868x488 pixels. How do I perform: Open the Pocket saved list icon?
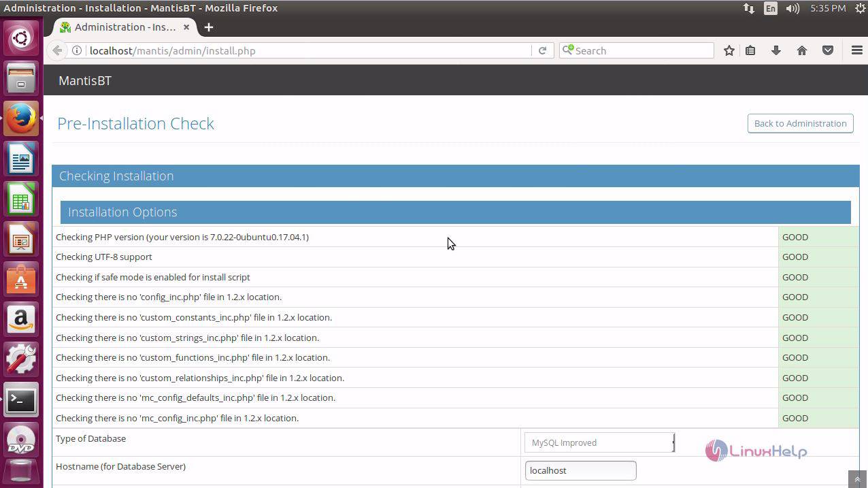coord(828,50)
